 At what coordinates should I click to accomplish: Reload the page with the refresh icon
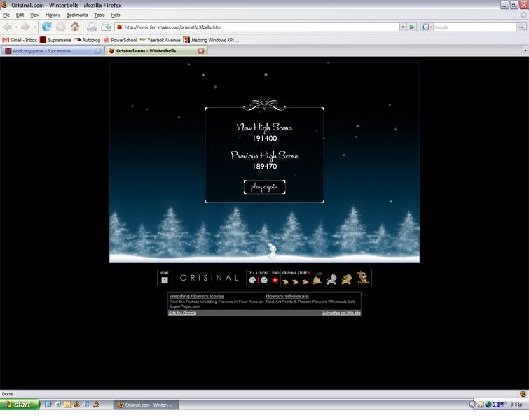pyautogui.click(x=46, y=27)
